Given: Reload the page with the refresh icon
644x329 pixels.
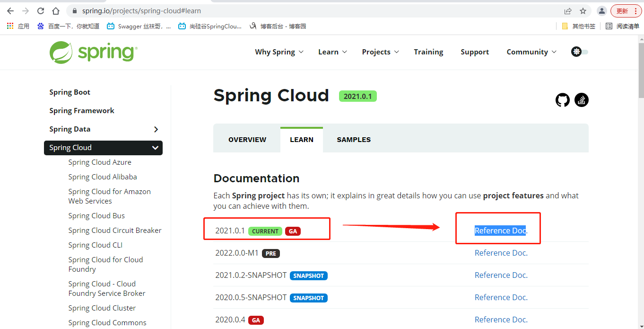Looking at the screenshot, I should 41,11.
